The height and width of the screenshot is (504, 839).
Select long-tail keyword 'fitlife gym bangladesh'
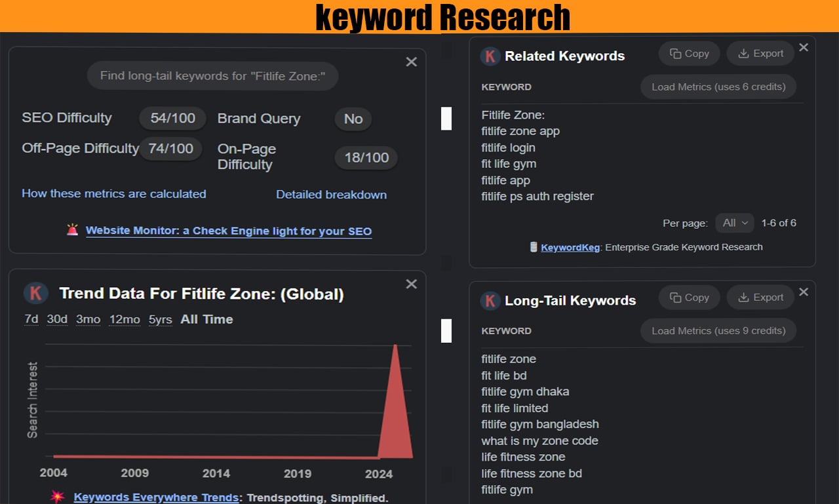[x=540, y=425]
